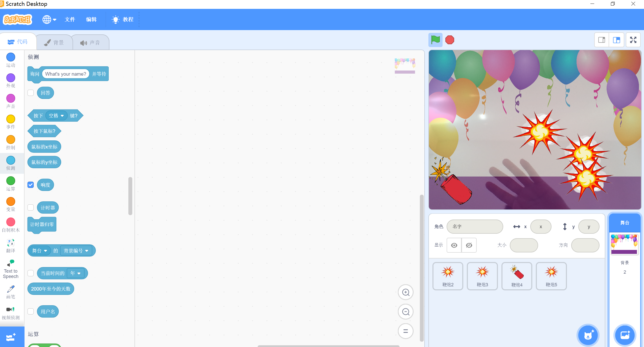Choose a new sprite with cat button

[588, 335]
